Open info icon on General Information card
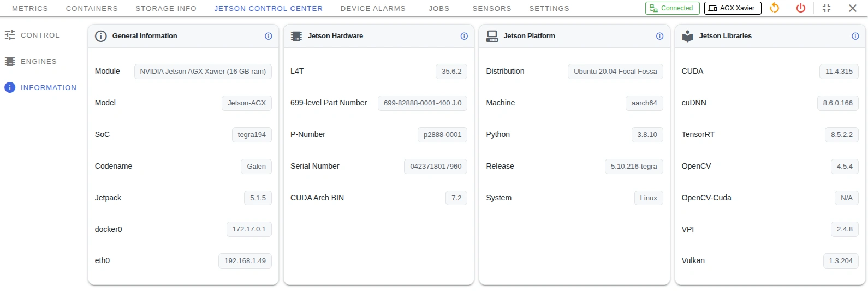Viewport: 868px width, 291px height. 269,36
